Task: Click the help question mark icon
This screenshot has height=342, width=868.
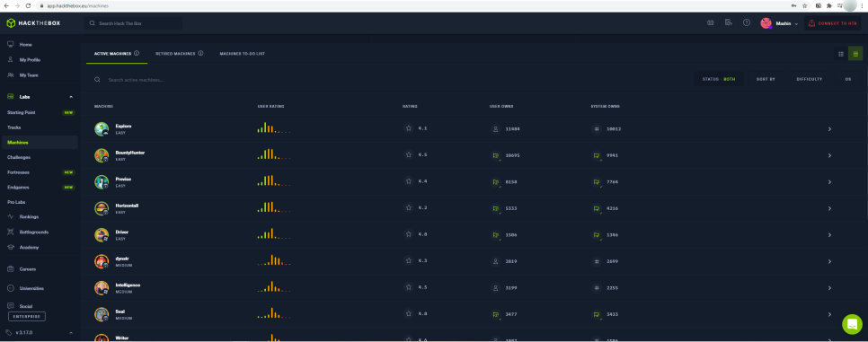Action: point(746,22)
